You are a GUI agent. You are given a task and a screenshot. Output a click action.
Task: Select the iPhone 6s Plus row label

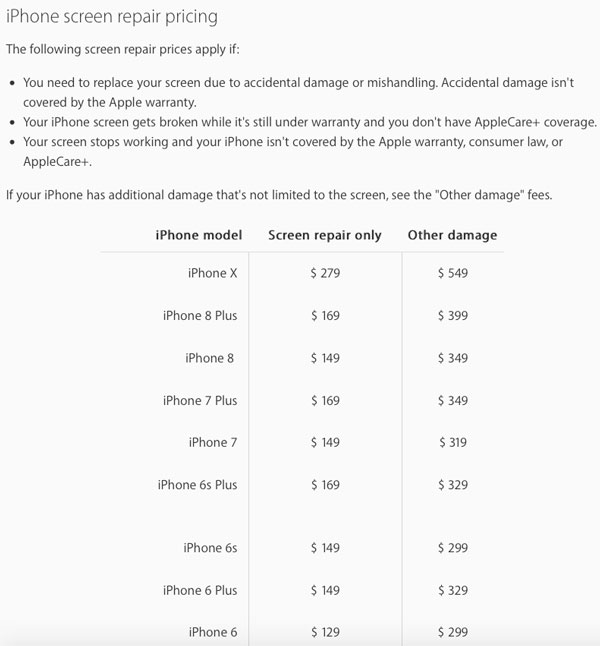(x=197, y=485)
